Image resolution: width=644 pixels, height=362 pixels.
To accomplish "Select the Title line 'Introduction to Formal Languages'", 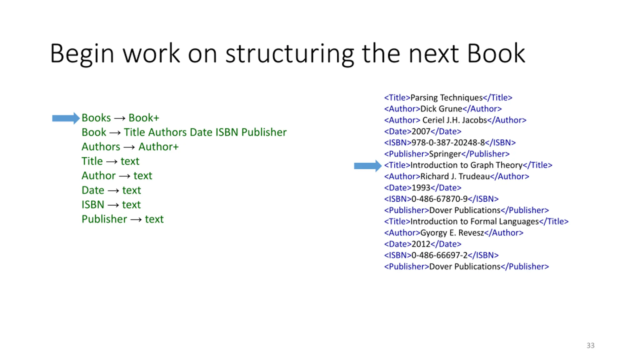I will pyautogui.click(x=476, y=221).
